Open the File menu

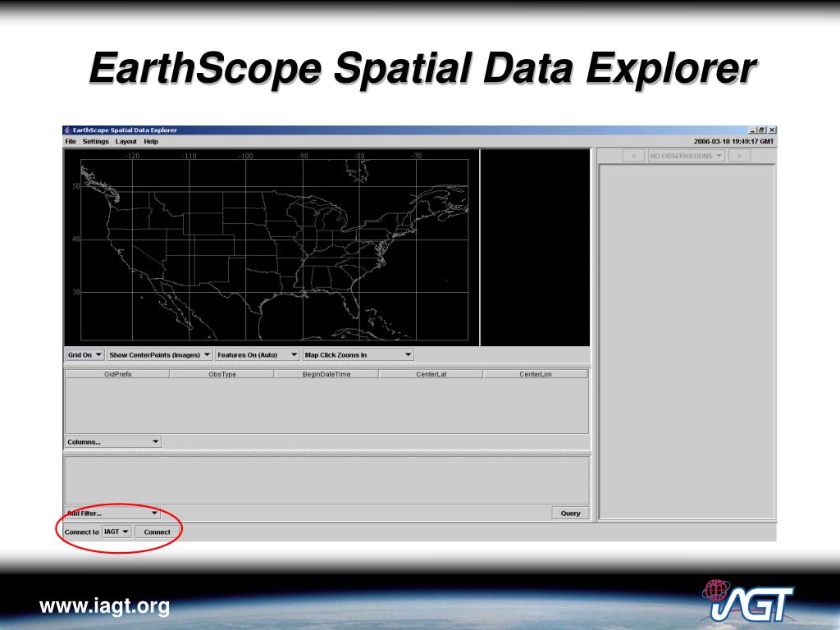click(71, 141)
